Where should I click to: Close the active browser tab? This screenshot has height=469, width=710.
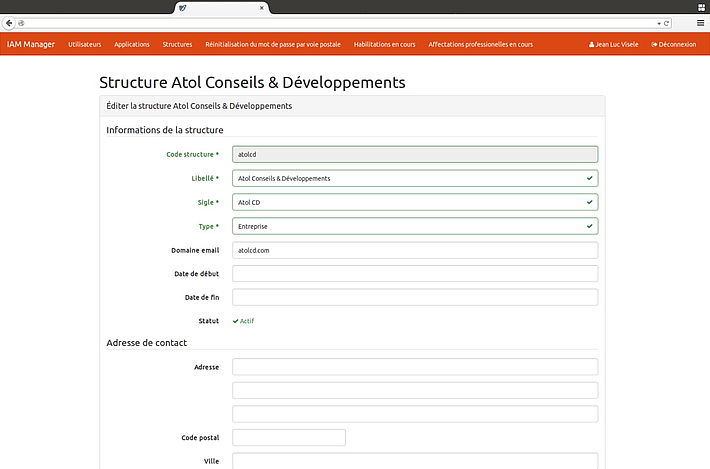coord(261,8)
